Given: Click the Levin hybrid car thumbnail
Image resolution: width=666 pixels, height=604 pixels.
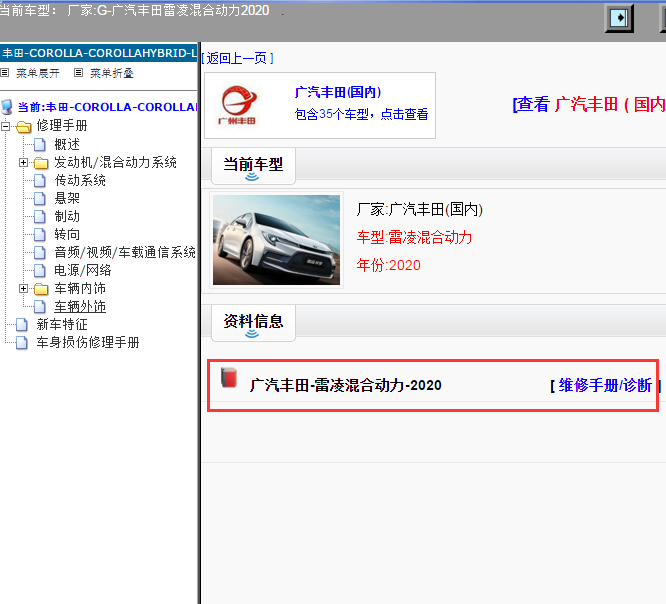Looking at the screenshot, I should (x=277, y=241).
